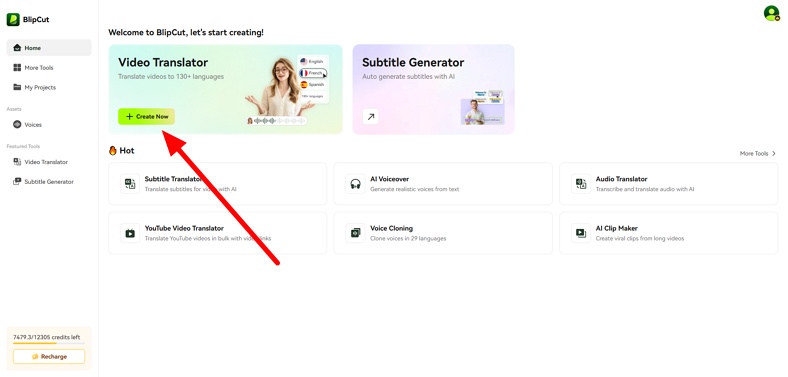
Task: Click the fire icon beside Hot
Action: (x=113, y=150)
